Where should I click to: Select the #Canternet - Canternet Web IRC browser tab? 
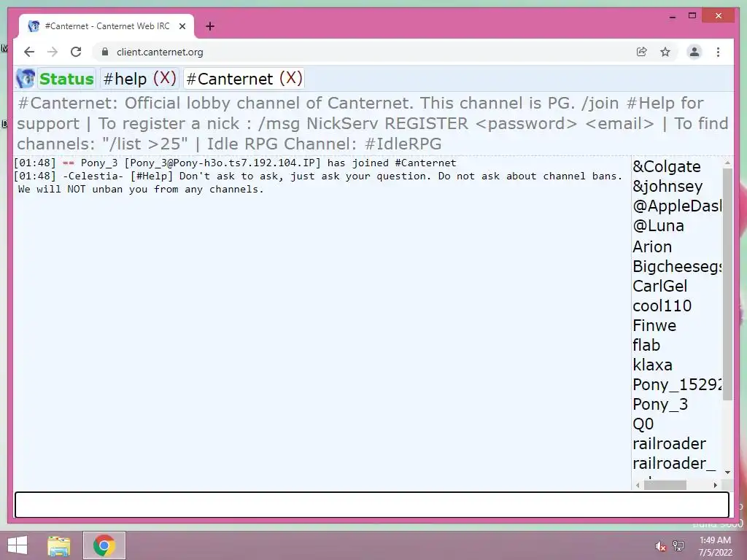[x=107, y=26]
